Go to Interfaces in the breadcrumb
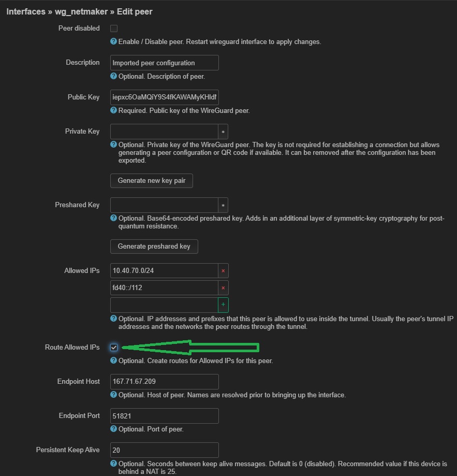The height and width of the screenshot is (476, 457). pyautogui.click(x=26, y=11)
